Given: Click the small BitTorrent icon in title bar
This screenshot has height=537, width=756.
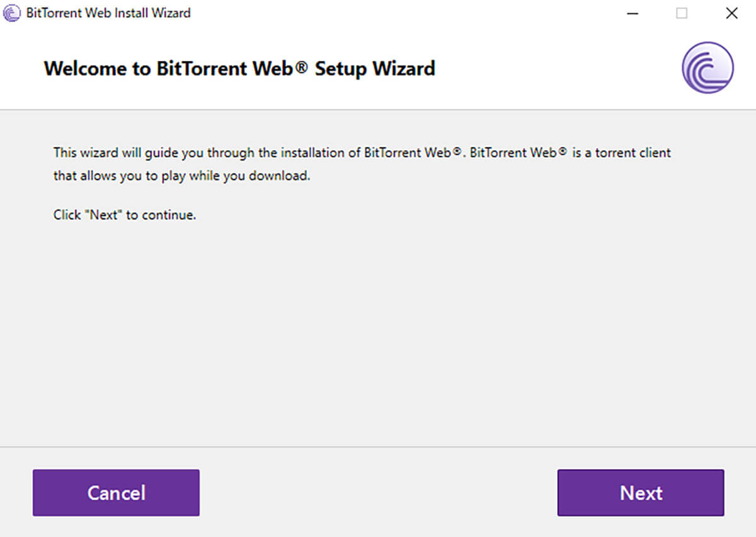Looking at the screenshot, I should (x=12, y=13).
